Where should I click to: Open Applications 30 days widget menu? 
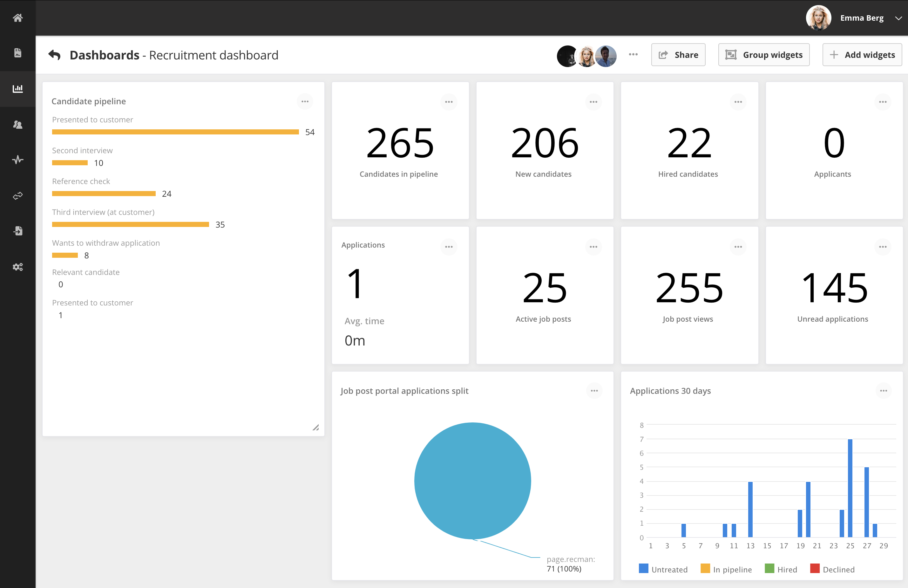pos(883,391)
